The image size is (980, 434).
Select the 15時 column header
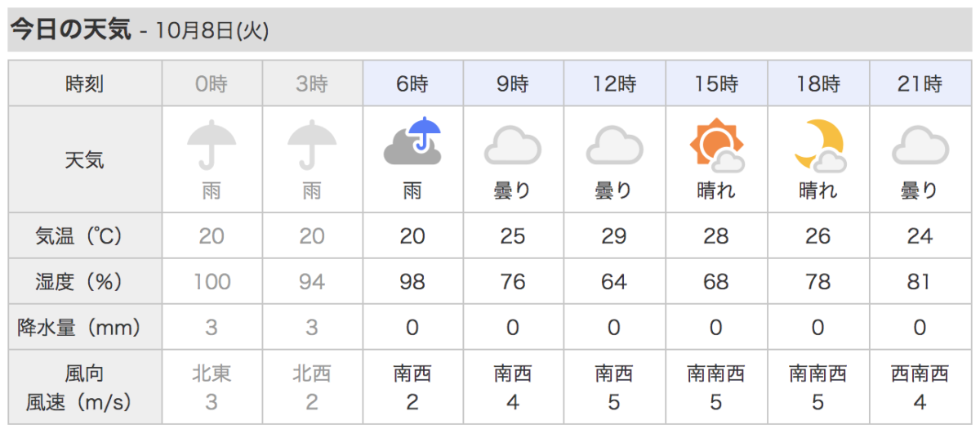coord(716,83)
